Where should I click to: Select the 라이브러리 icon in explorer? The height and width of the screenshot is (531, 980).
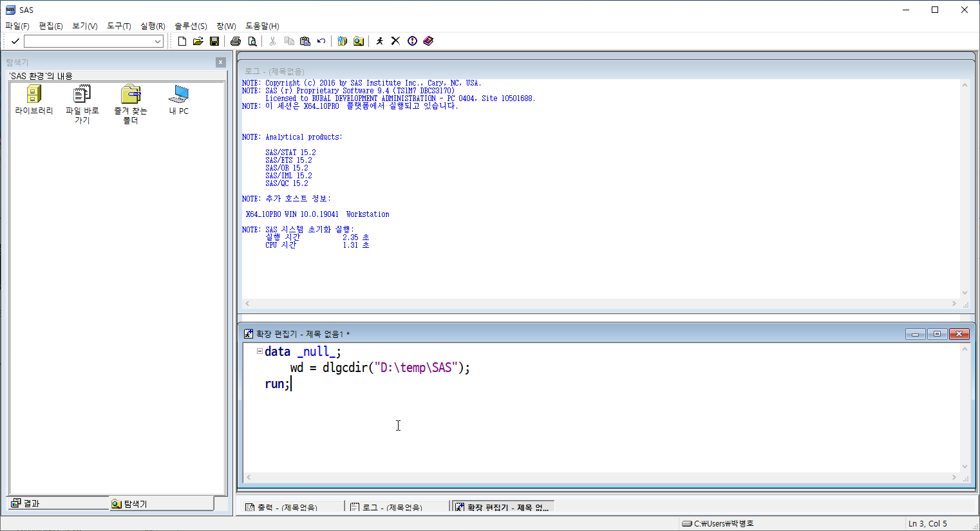tap(34, 101)
